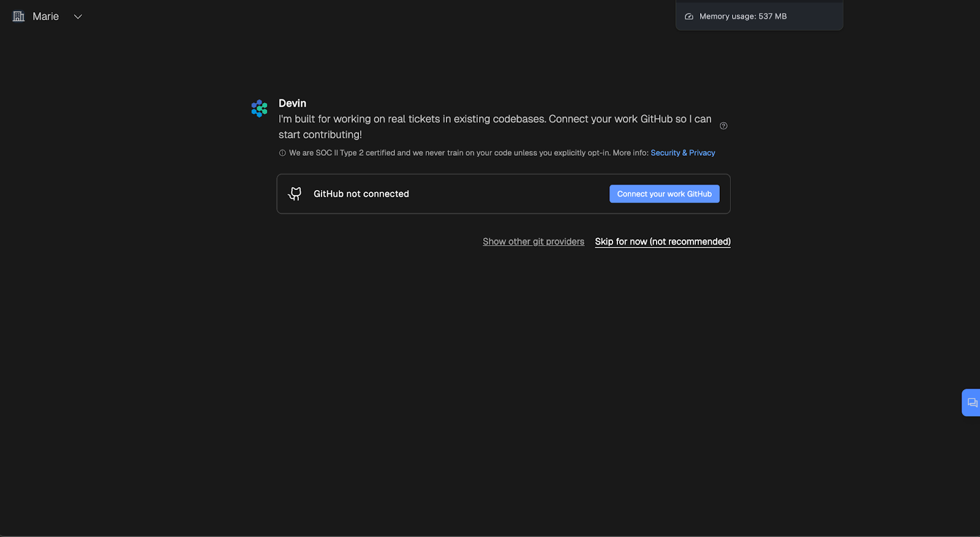Click the Devin hexagon logo avatar
The image size is (980, 537).
tap(260, 109)
